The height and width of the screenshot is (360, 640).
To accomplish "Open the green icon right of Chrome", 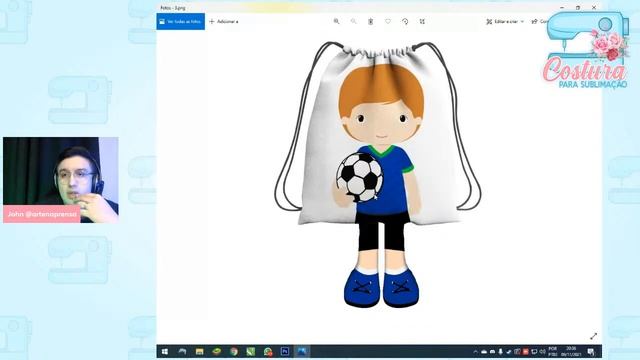I will coord(251,351).
